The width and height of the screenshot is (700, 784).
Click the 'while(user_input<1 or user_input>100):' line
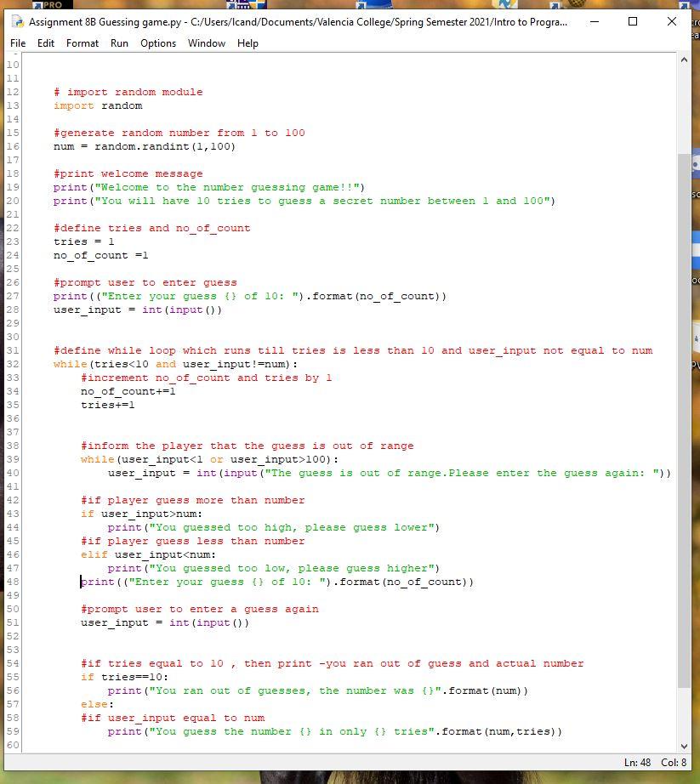pyautogui.click(x=209, y=459)
